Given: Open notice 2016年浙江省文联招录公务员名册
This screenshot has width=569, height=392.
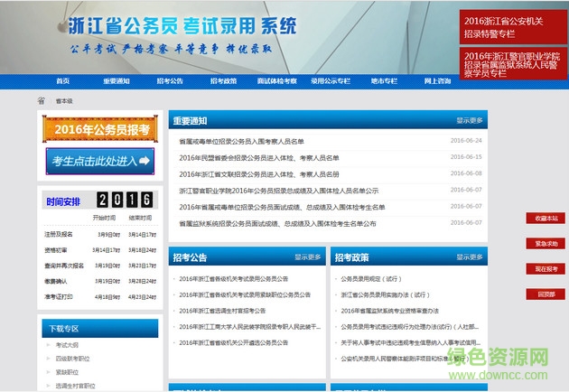Looking at the screenshot, I should tap(258, 174).
